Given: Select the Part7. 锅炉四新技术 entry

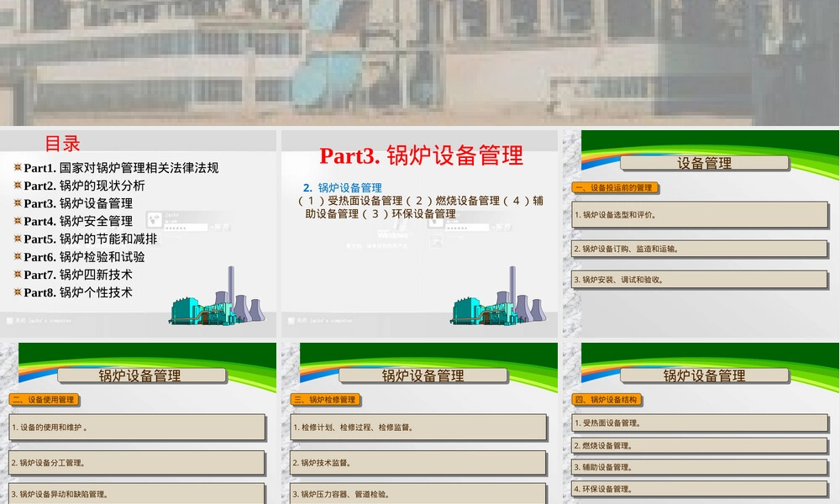Looking at the screenshot, I should tap(78, 275).
